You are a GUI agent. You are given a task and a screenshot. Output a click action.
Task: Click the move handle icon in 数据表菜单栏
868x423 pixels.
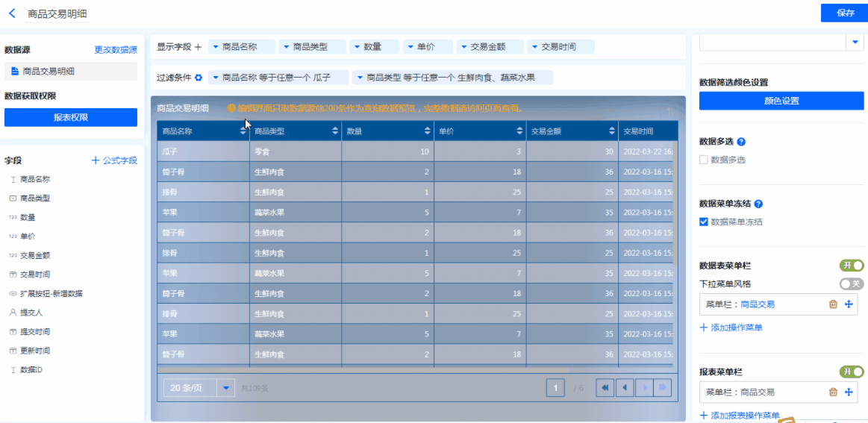click(849, 304)
